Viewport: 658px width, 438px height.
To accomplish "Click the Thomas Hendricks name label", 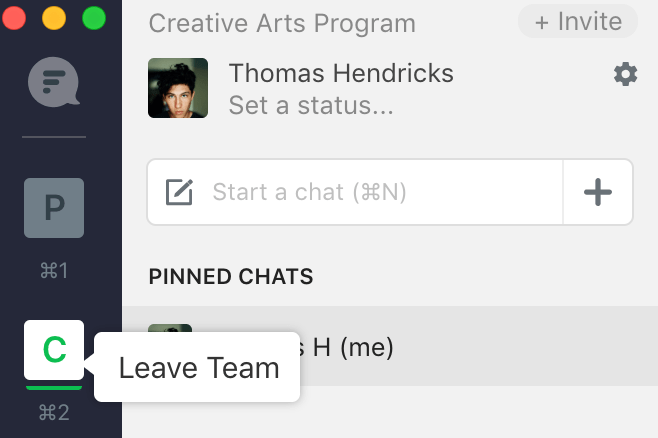I will click(x=341, y=73).
